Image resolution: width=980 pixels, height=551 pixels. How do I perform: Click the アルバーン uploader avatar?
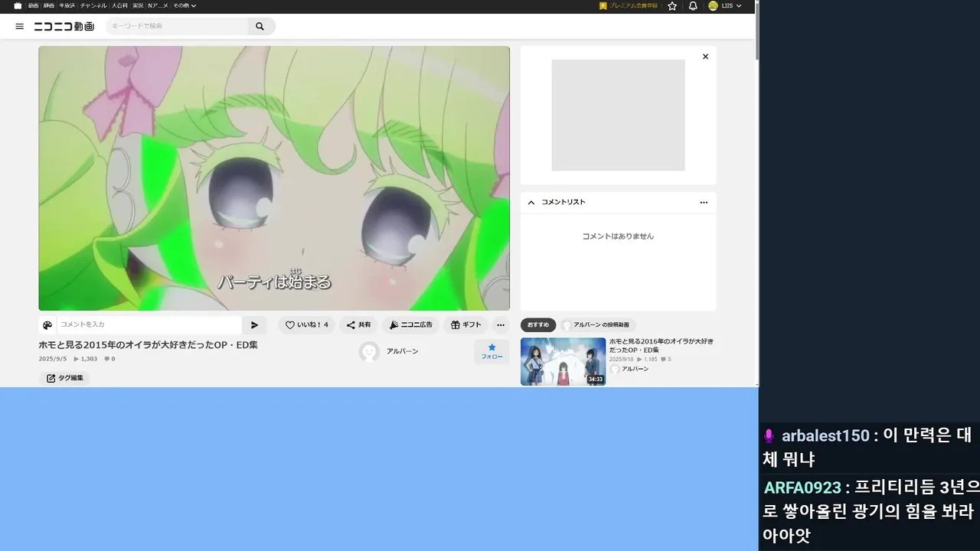pyautogui.click(x=369, y=351)
